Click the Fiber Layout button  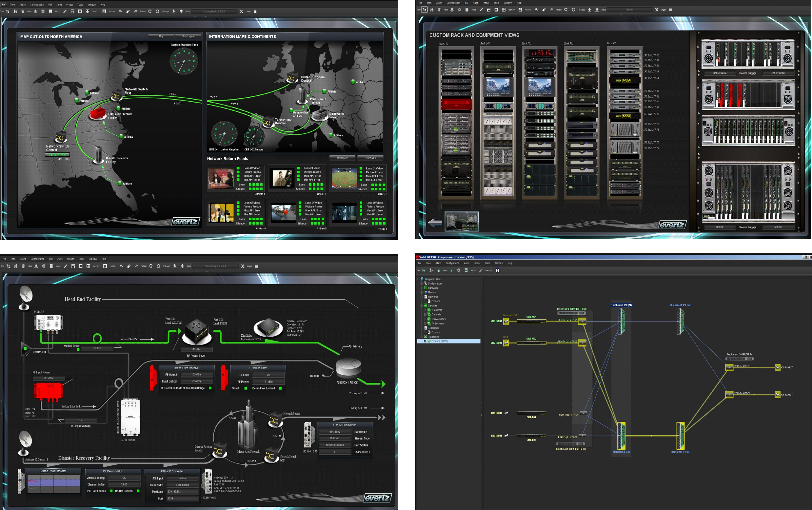coord(188,36)
